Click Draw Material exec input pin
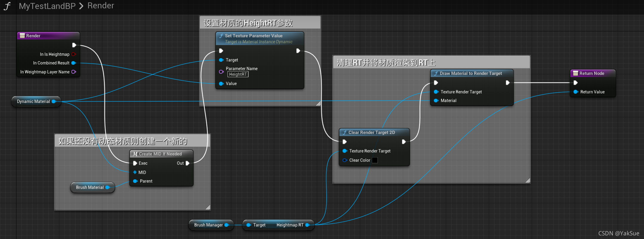The image size is (644, 239). (x=436, y=83)
